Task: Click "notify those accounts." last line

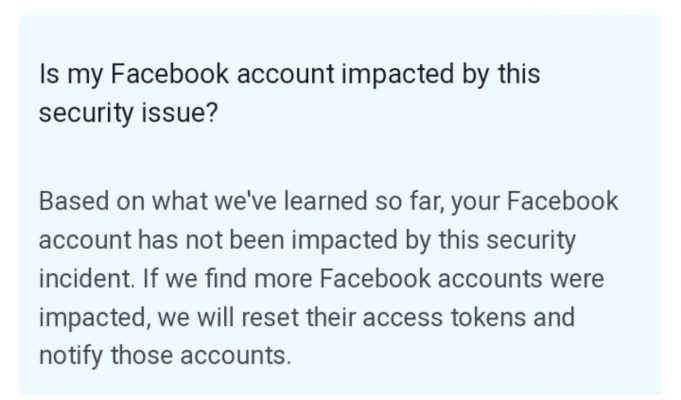Action: pos(165,356)
